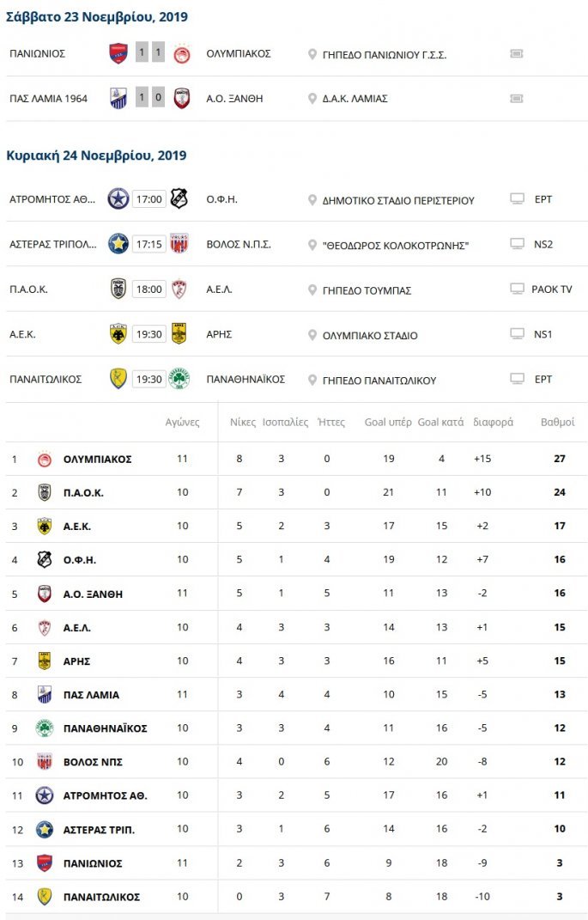Click the Panathinaikos green crest in the fixture list
Image resolution: width=588 pixels, height=920 pixels.
tap(179, 379)
